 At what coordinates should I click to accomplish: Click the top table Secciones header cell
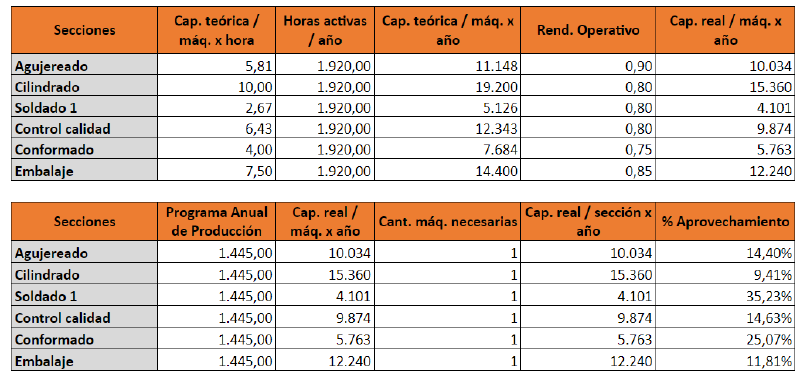[x=84, y=31]
